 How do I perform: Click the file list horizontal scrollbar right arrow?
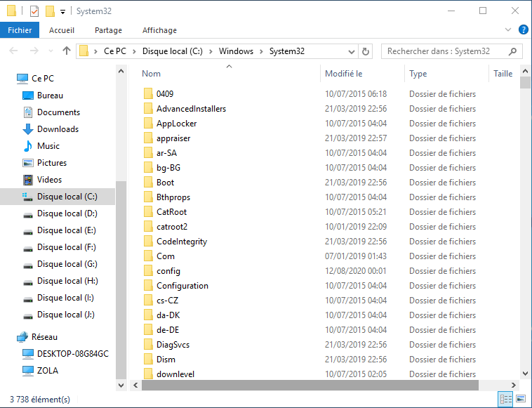point(513,386)
